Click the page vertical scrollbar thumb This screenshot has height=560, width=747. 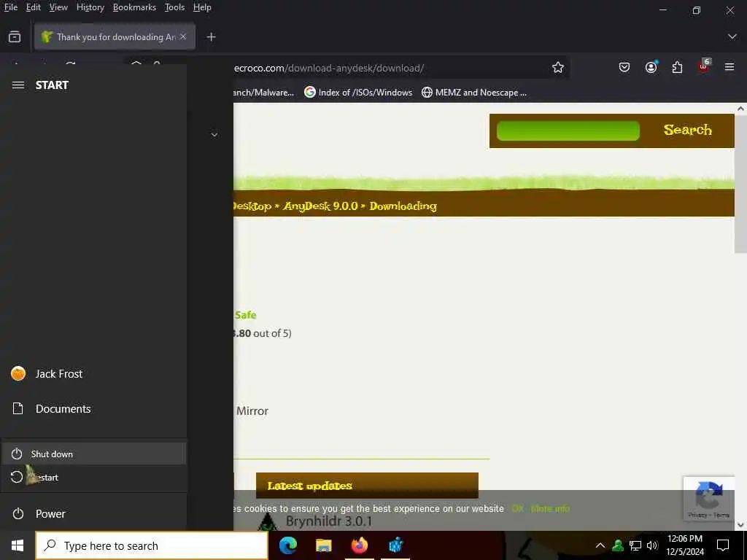tap(740, 183)
